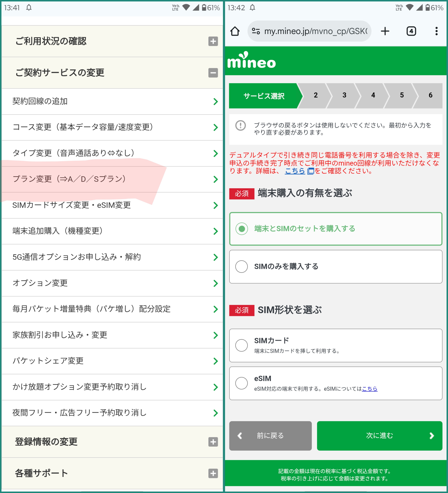
Task: Select 端末とSIMのセットを購入する radio option
Action: pos(242,229)
